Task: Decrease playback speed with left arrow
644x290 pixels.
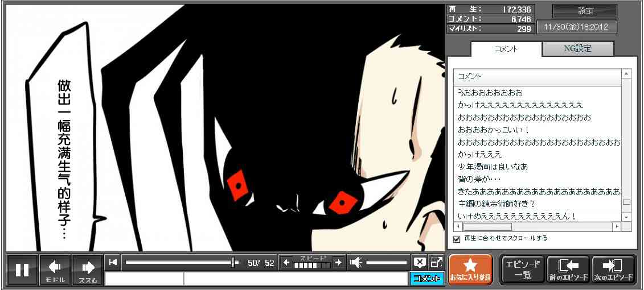Action: click(286, 262)
